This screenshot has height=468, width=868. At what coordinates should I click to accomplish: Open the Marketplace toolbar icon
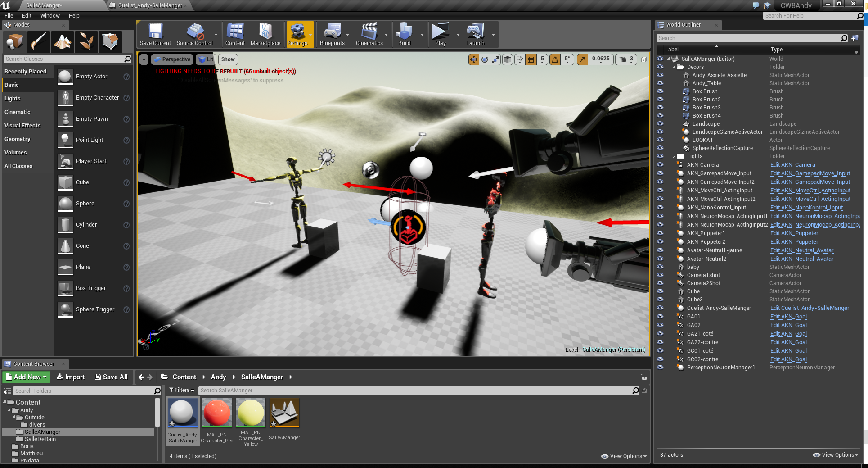coord(265,35)
